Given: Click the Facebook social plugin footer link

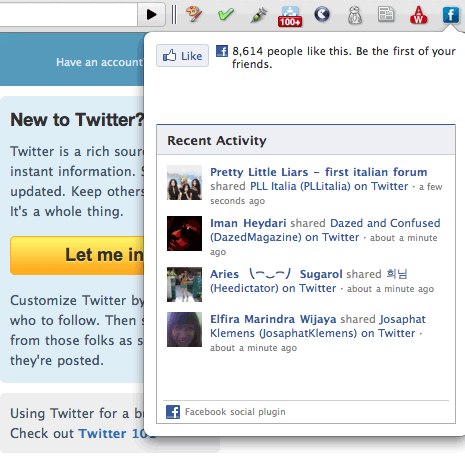Looking at the screenshot, I should pos(235,412).
